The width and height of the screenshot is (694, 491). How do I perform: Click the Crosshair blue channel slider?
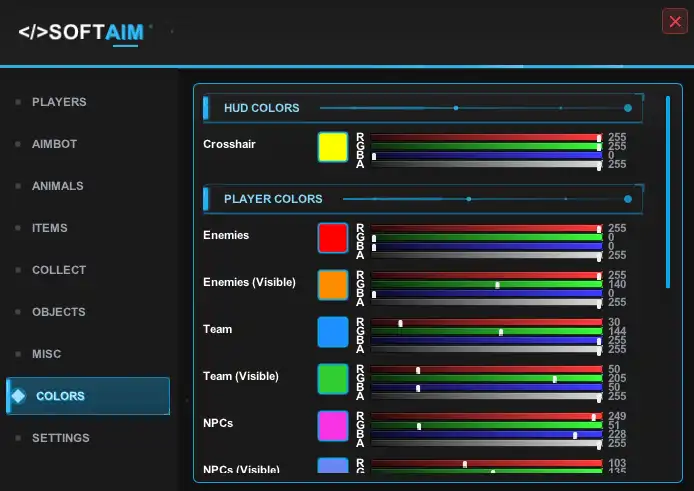(x=485, y=156)
